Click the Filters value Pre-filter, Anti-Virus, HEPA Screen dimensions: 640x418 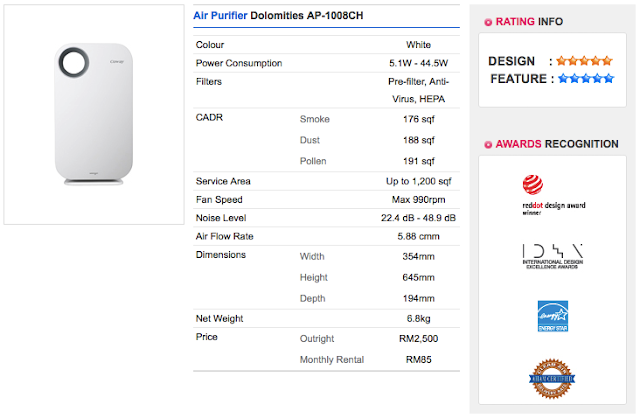418,90
